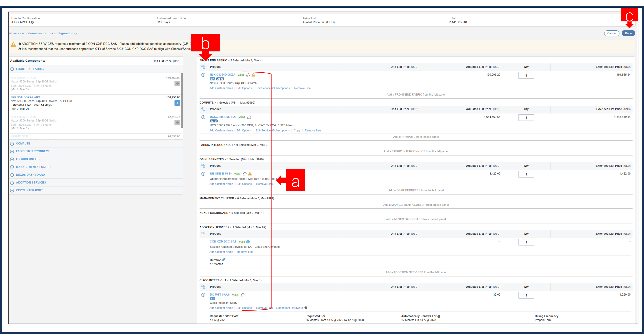Image resolution: width=644 pixels, height=334 pixels.
Task: Expand the COMPUTE section in Available Components
Action: pyautogui.click(x=12, y=144)
